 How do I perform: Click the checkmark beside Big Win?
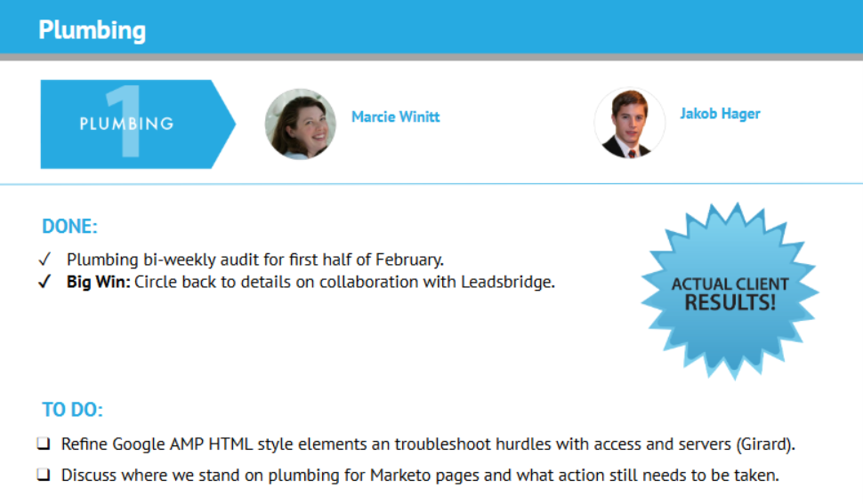44,284
